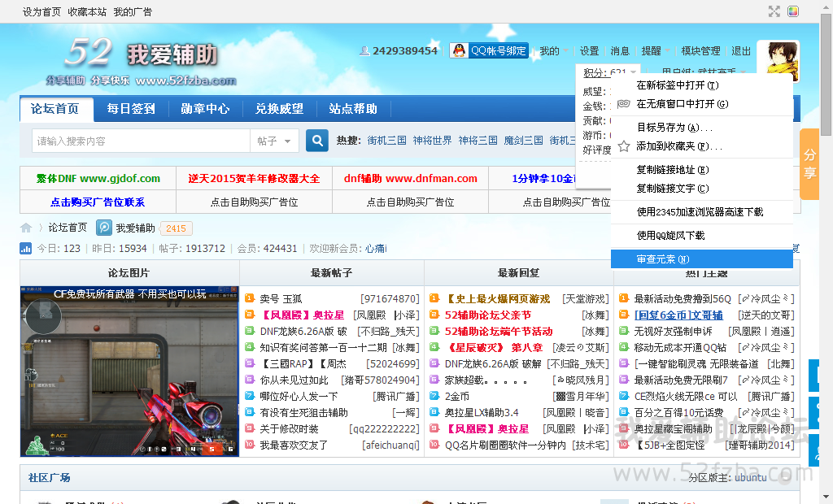
Task: Click the statistics bar chart icon
Action: click(x=26, y=248)
